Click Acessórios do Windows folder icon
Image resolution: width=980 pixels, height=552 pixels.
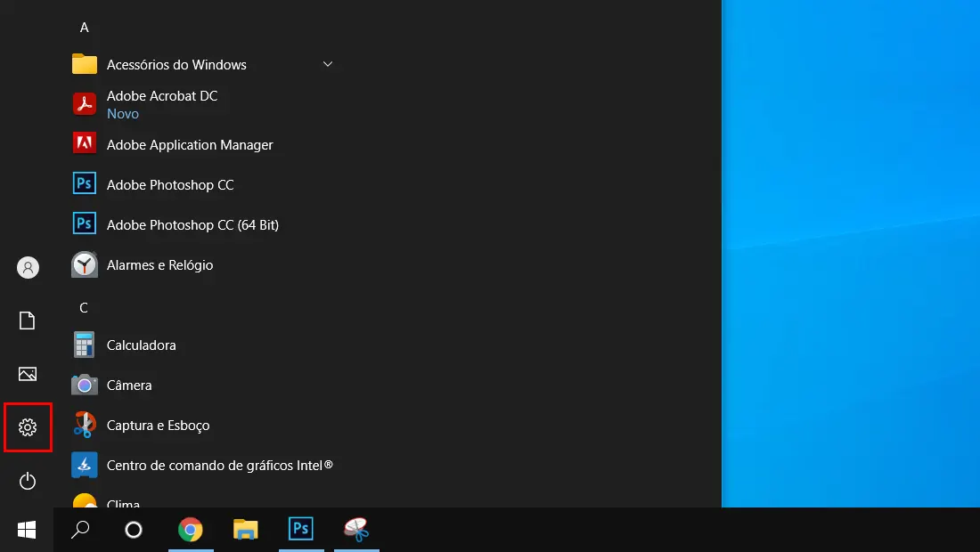[x=85, y=64]
